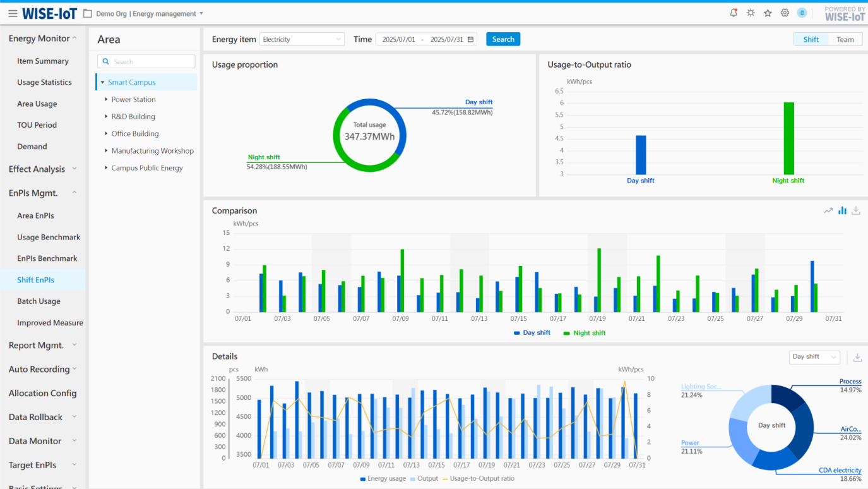
Task: Open the notifications bell
Action: pyautogui.click(x=734, y=13)
